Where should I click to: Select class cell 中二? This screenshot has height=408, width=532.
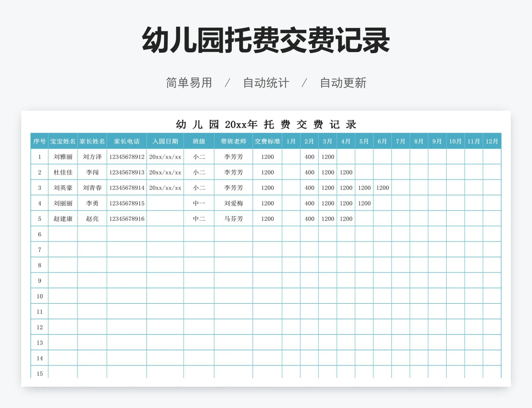pos(199,219)
